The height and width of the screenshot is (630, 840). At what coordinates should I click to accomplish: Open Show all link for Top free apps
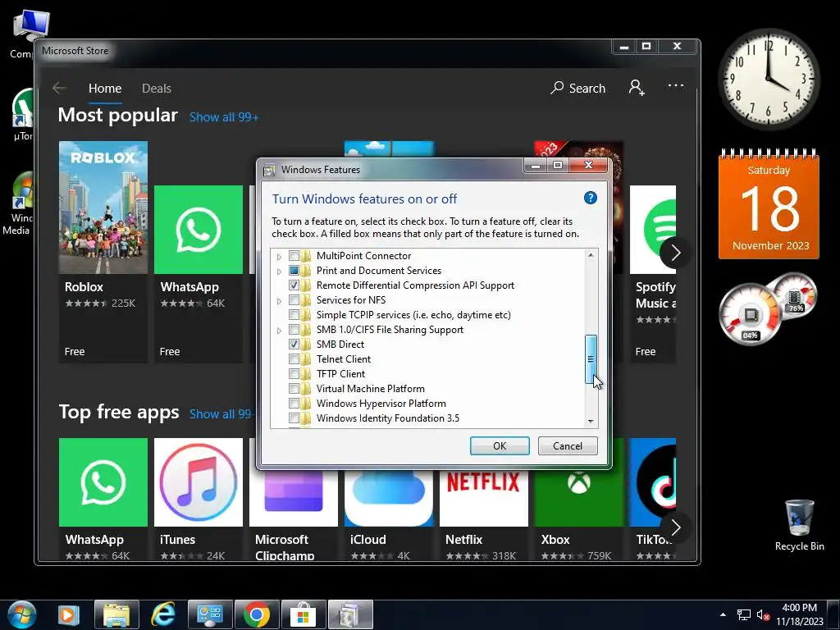[220, 414]
